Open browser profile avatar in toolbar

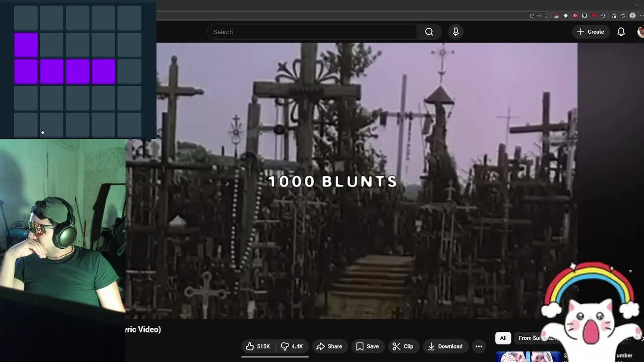(x=632, y=16)
